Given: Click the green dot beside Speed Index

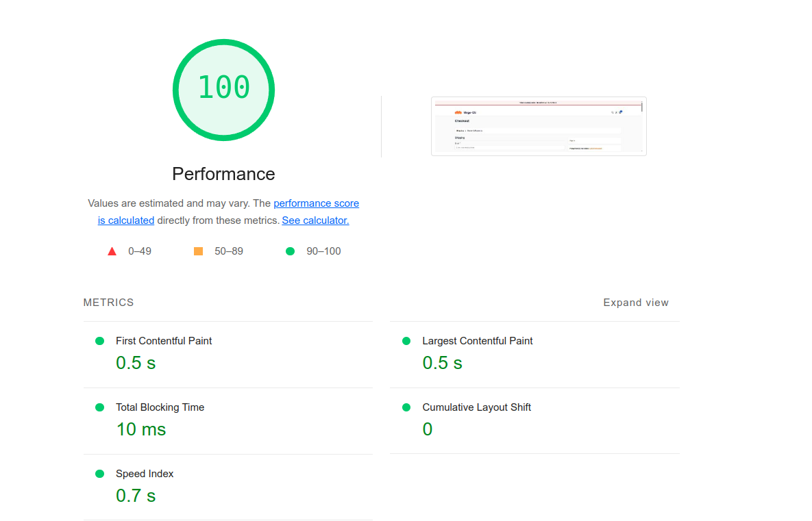Looking at the screenshot, I should click(100, 473).
